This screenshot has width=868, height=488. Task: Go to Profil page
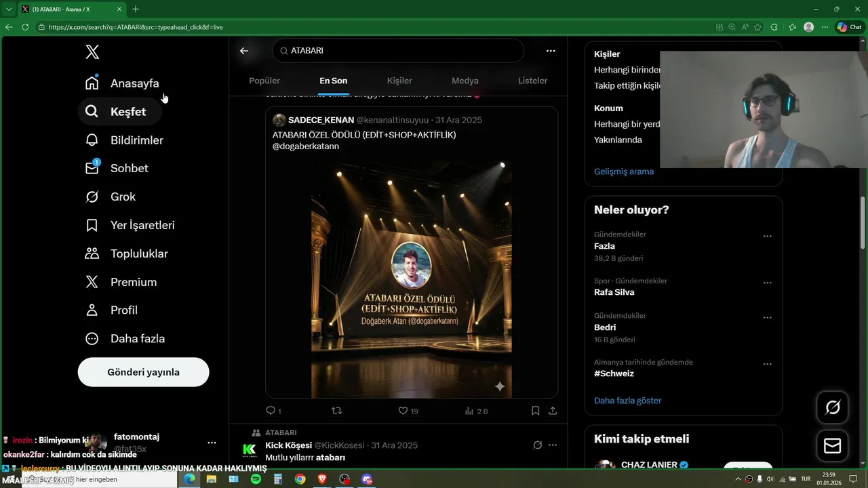click(112, 310)
